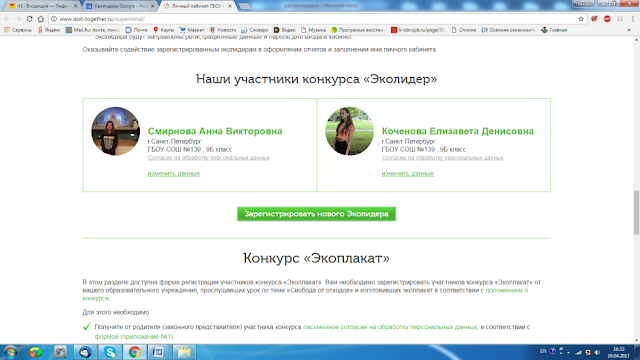Open the red adblock extension icon

[607, 19]
